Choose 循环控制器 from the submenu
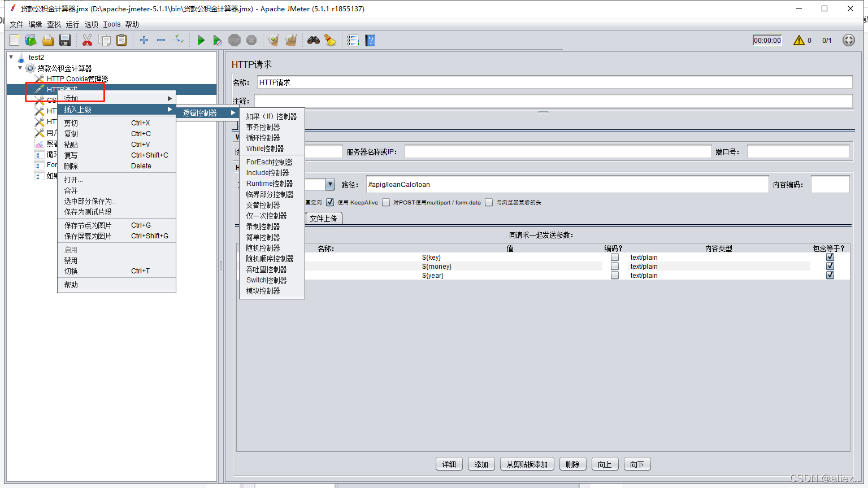The image size is (868, 488). [272, 138]
